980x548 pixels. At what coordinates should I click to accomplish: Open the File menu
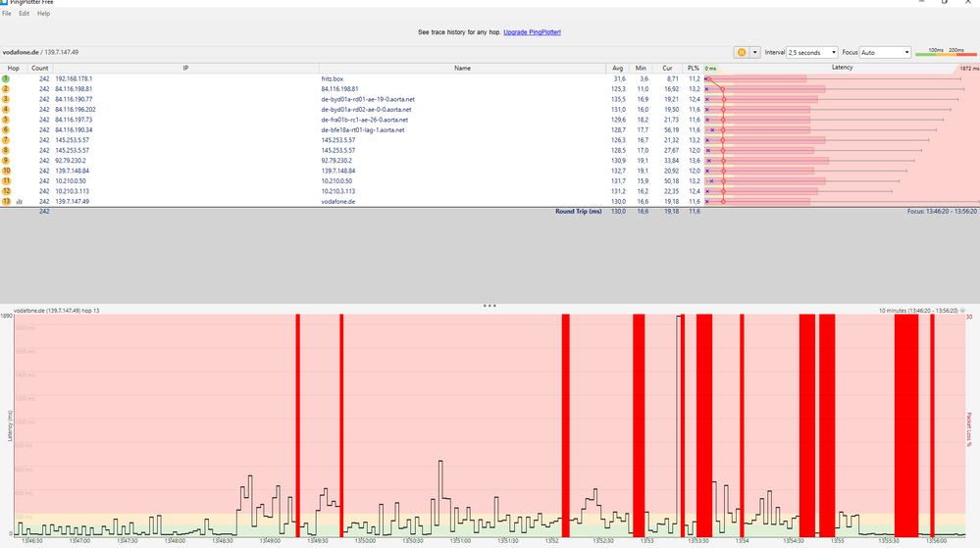pos(7,13)
